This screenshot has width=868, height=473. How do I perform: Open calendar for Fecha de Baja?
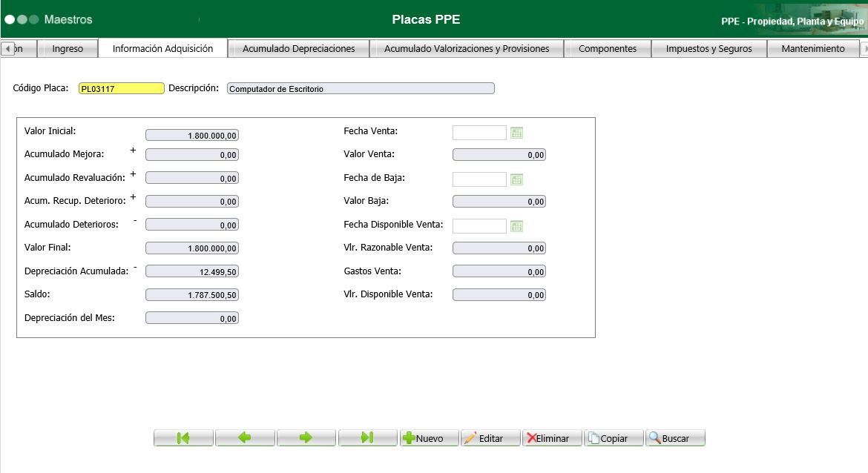(x=516, y=179)
